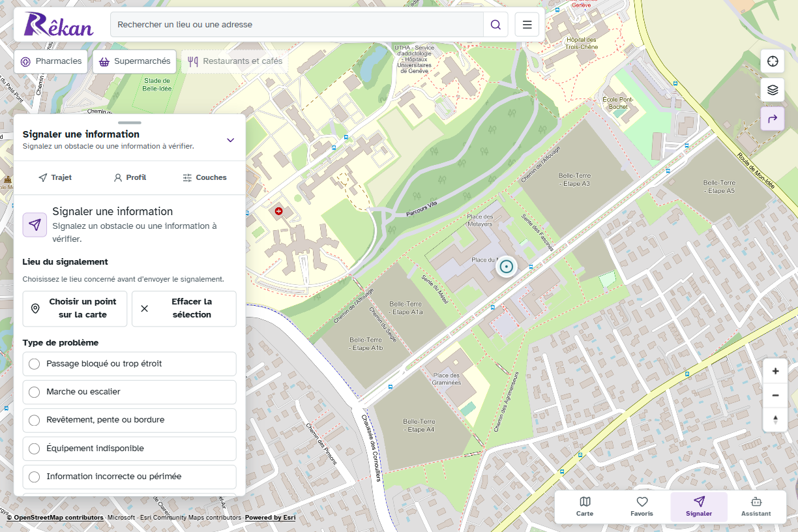Filter map by Supermarchés

(134, 61)
